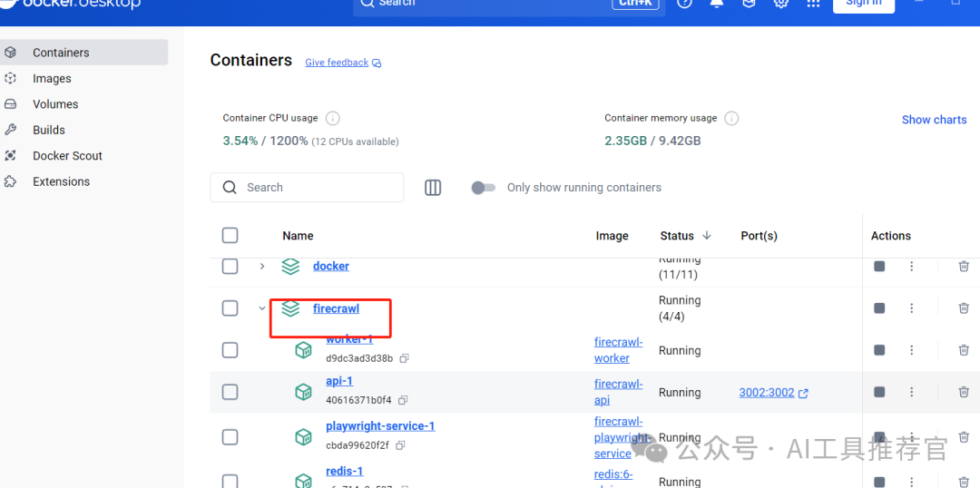
Task: Copy playwright-service-1 ID cbda99620f2f
Action: coord(401,445)
